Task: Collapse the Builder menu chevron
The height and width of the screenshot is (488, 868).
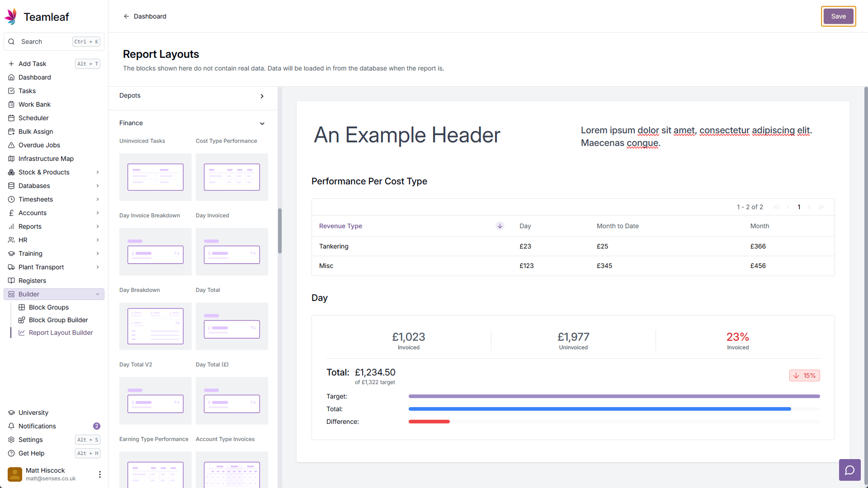Action: click(98, 294)
